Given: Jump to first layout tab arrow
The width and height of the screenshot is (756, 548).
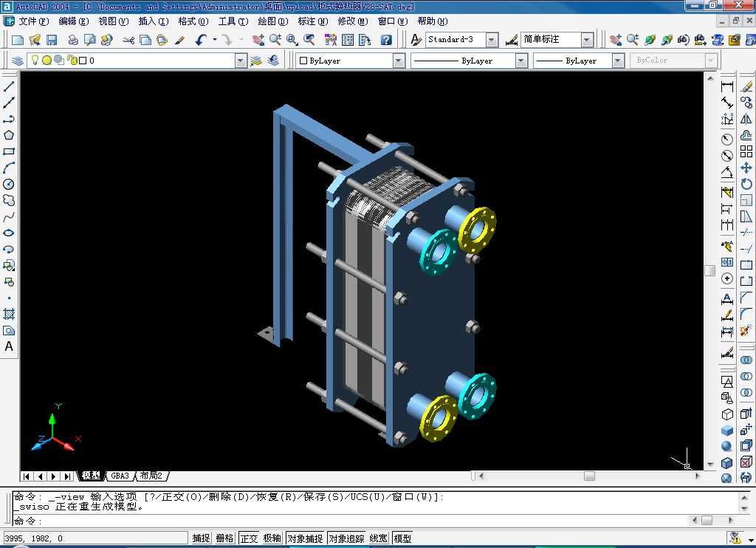Looking at the screenshot, I should [26, 476].
